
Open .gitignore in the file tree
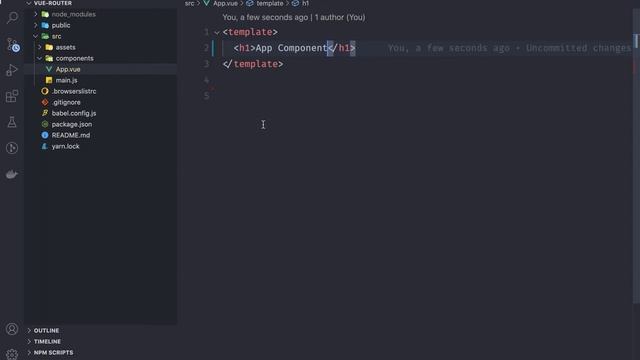66,102
